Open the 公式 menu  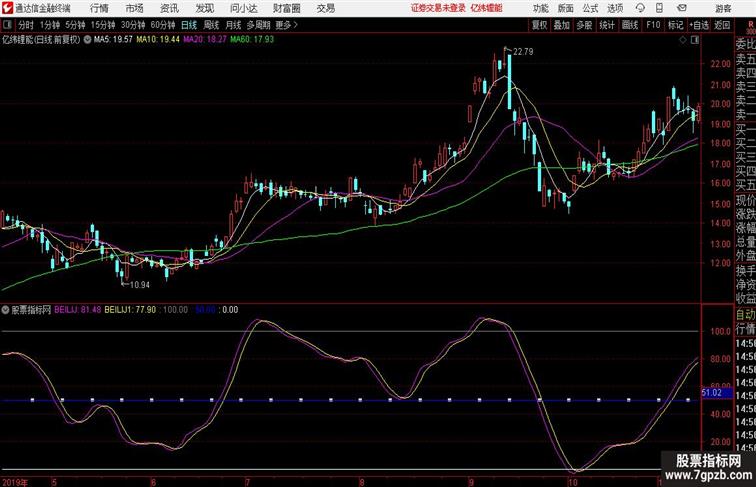(590, 8)
